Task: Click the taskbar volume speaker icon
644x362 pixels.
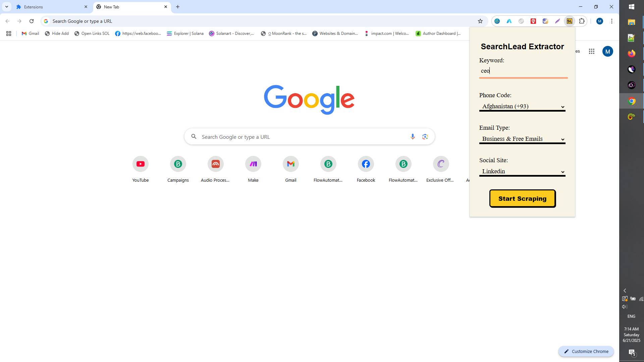Action: pos(625,306)
